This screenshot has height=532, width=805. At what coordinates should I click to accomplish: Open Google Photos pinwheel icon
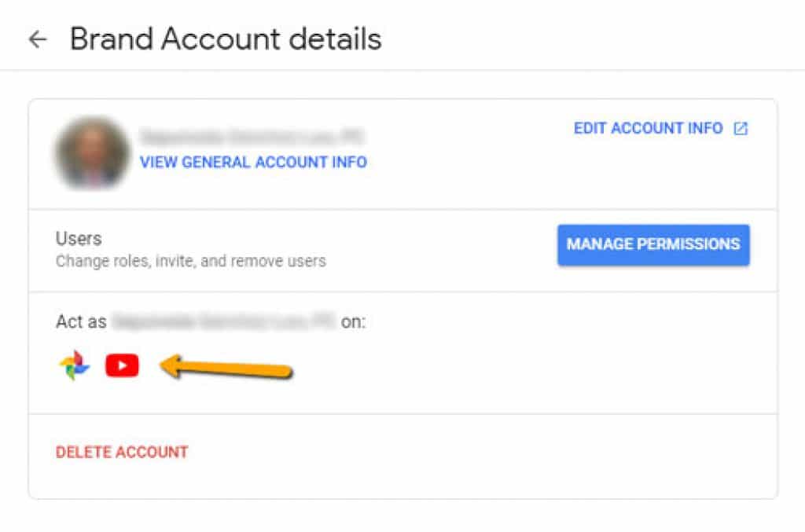75,365
